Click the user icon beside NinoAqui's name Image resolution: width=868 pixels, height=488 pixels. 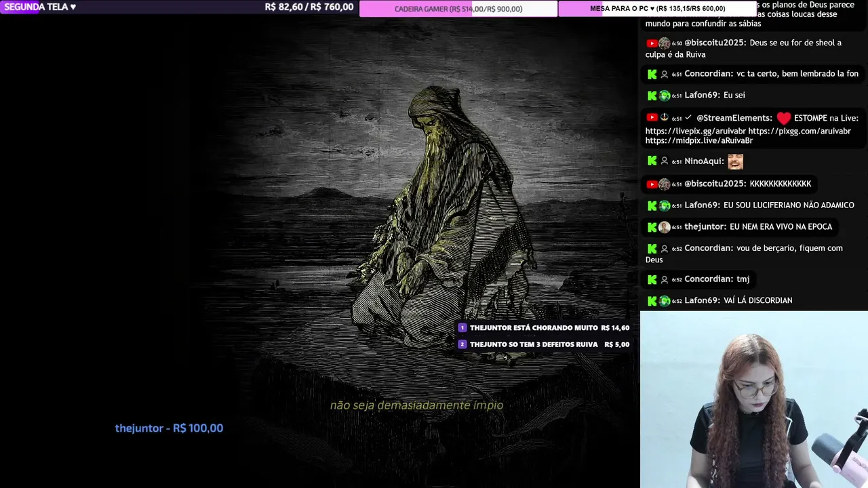point(665,161)
